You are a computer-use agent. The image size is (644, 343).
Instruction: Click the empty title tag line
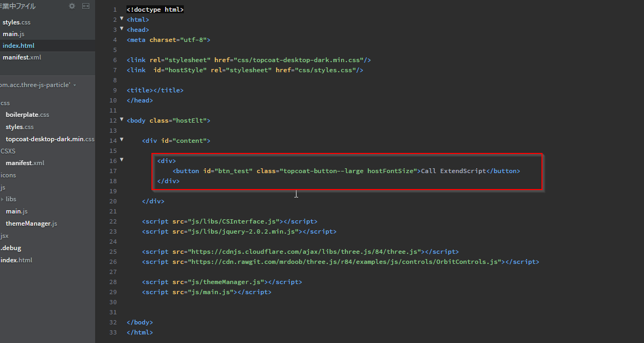(x=155, y=90)
